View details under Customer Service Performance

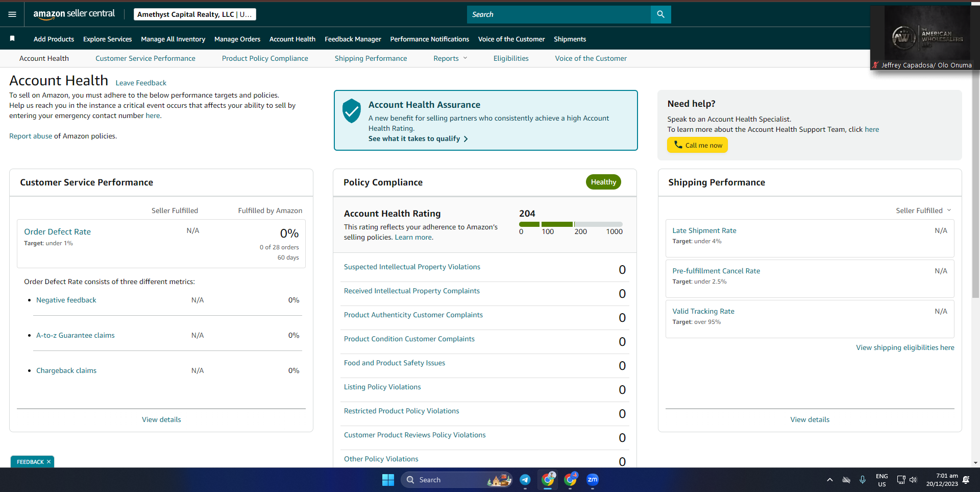pyautogui.click(x=161, y=419)
